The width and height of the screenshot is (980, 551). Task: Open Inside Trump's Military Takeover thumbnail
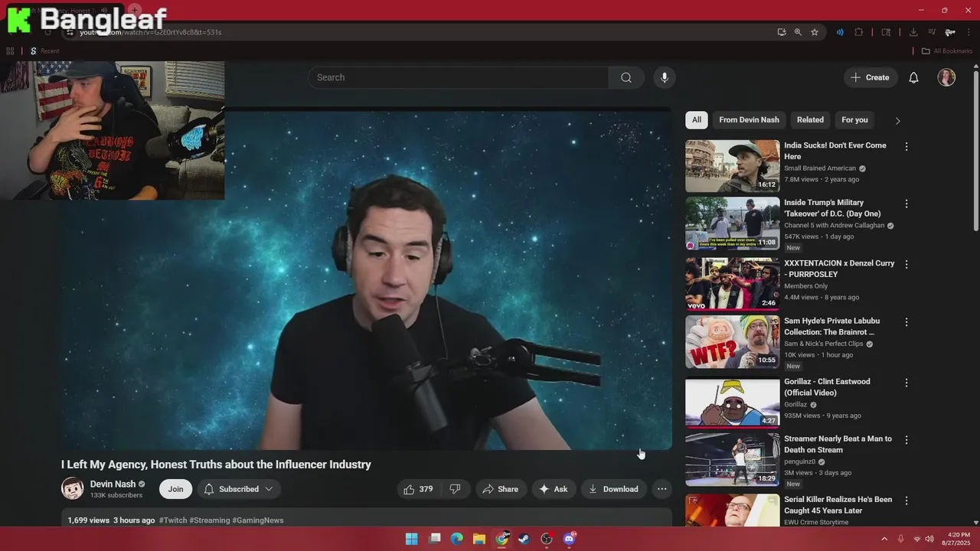coord(733,223)
